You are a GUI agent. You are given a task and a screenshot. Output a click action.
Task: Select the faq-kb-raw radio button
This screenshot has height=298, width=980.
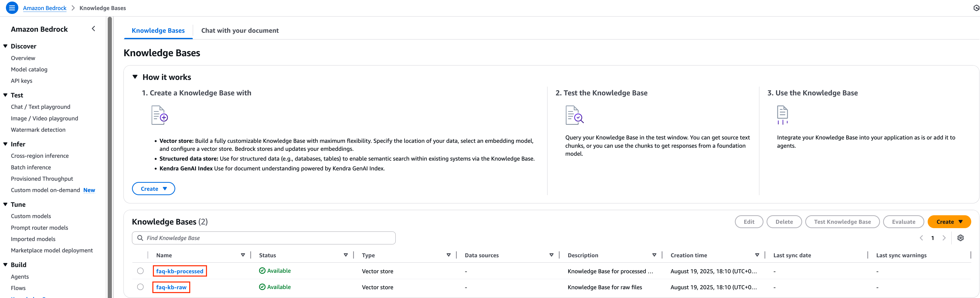point(140,287)
